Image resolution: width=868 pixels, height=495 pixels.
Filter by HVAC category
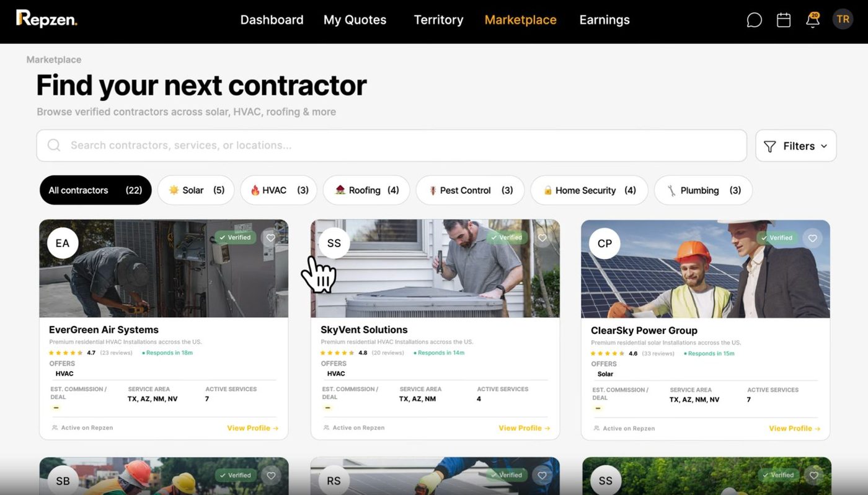coord(278,190)
